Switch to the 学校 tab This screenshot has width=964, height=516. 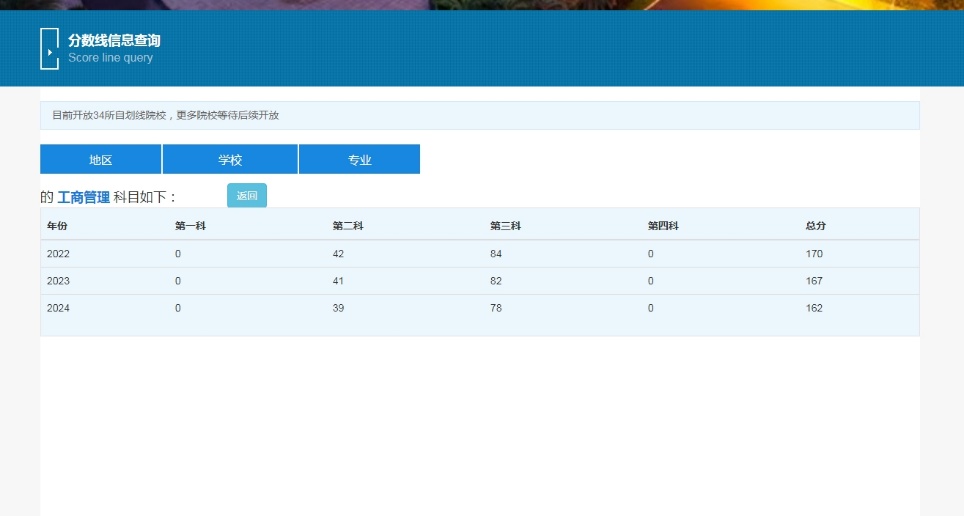pos(230,160)
